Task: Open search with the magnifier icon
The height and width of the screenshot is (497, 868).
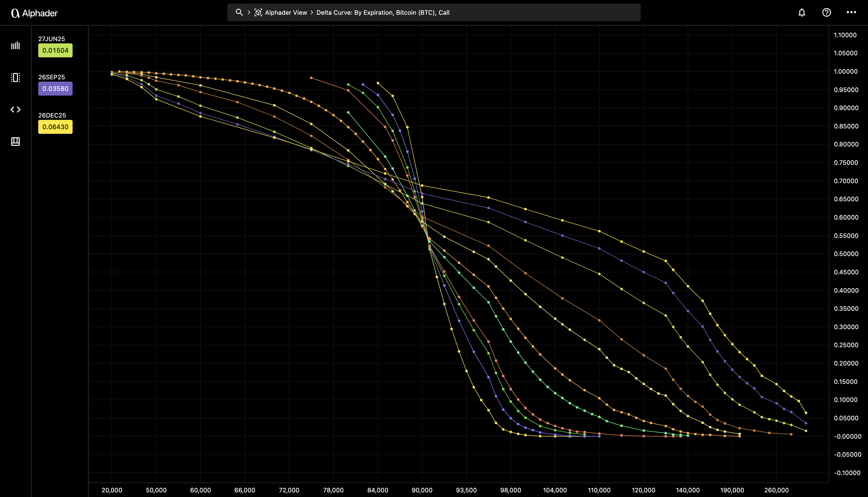Action: pyautogui.click(x=239, y=13)
